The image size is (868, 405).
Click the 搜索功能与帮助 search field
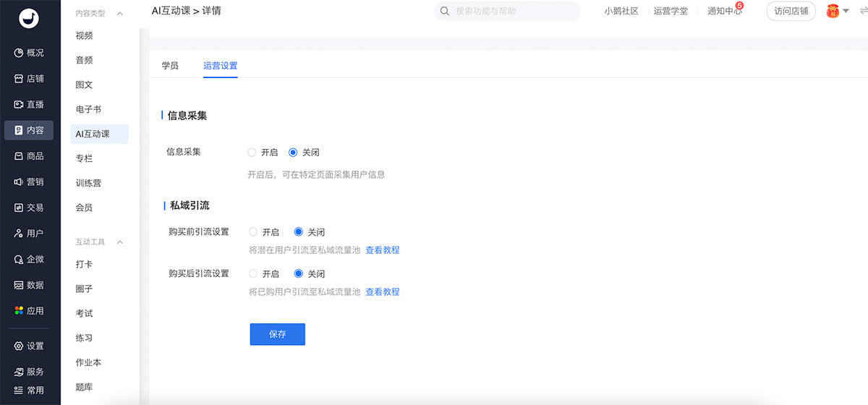[x=515, y=12]
